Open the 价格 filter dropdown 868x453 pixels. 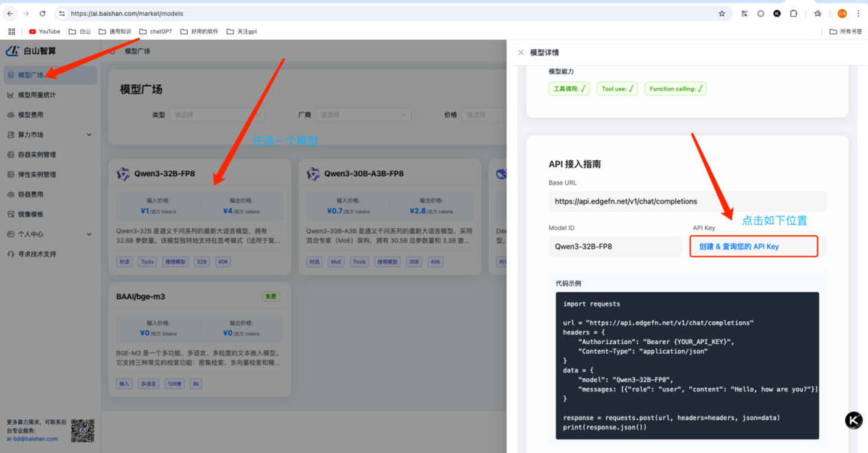[x=484, y=115]
